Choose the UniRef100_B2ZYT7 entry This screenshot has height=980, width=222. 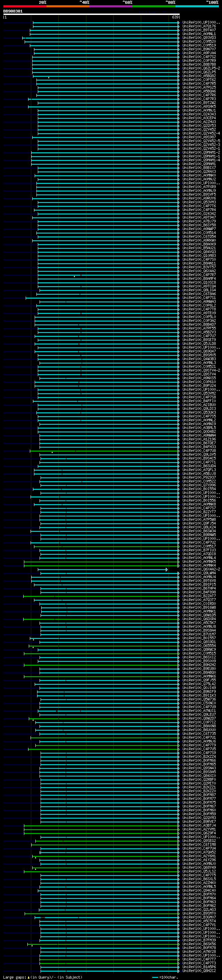tap(199, 512)
